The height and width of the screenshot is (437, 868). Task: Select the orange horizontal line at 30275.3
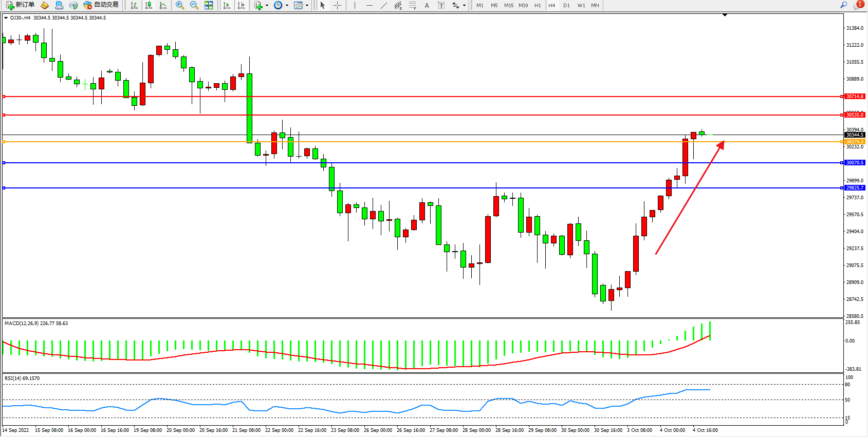(x=411, y=142)
